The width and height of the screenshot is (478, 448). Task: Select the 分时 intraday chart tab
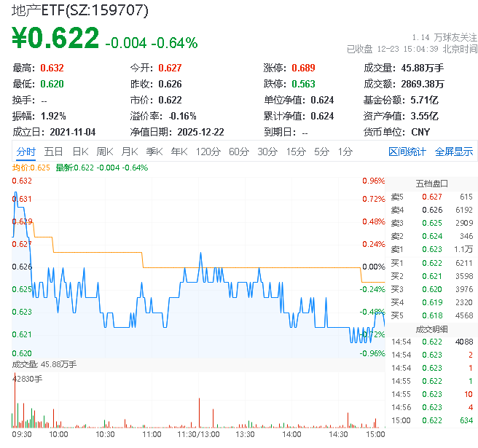tap(26, 152)
